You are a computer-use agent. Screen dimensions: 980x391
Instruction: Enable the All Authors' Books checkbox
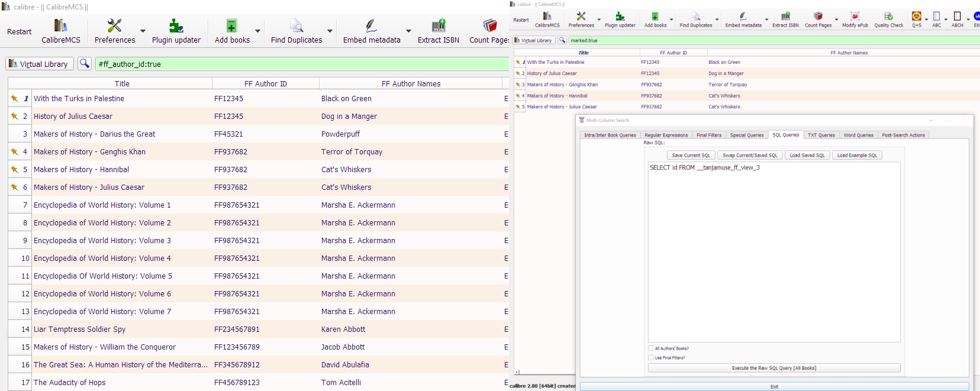651,348
